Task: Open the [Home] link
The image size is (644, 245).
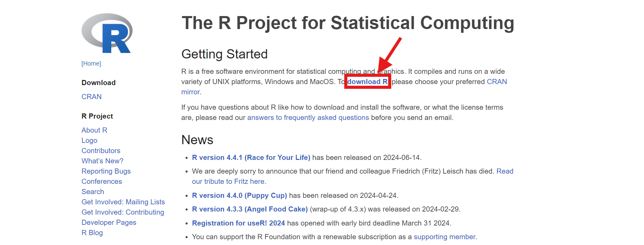Action: [91, 64]
